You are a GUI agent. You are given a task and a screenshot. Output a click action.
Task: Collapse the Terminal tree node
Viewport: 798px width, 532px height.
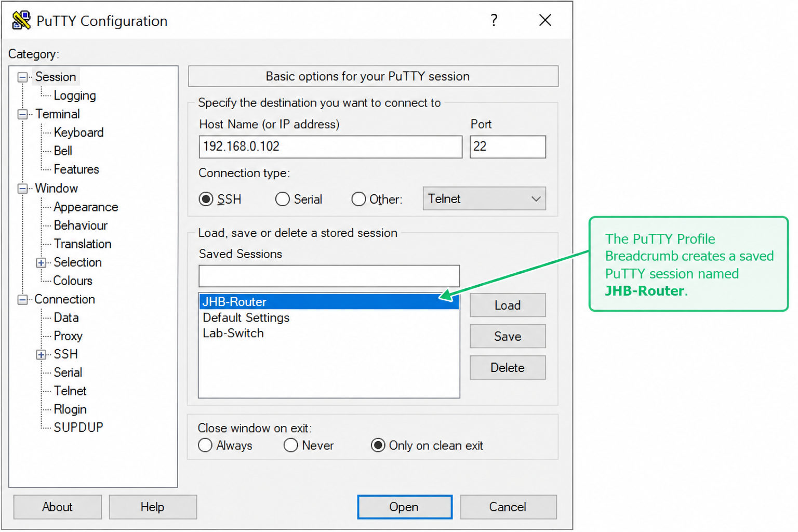click(x=22, y=114)
